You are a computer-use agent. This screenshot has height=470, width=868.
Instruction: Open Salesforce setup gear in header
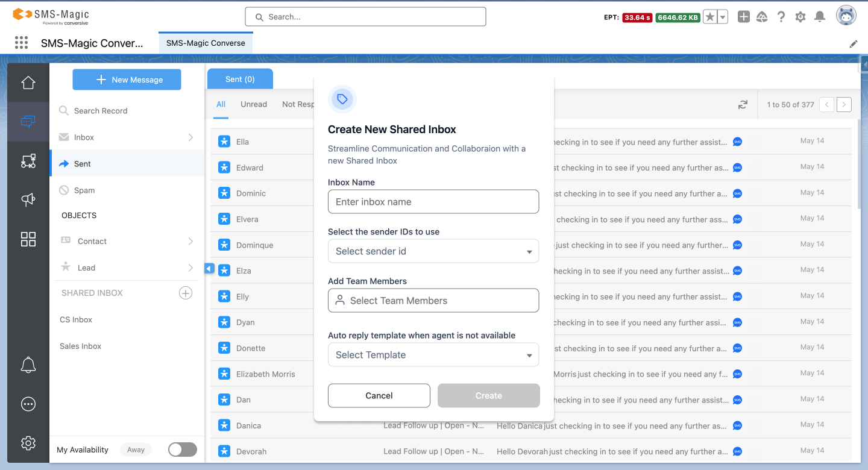coord(800,17)
